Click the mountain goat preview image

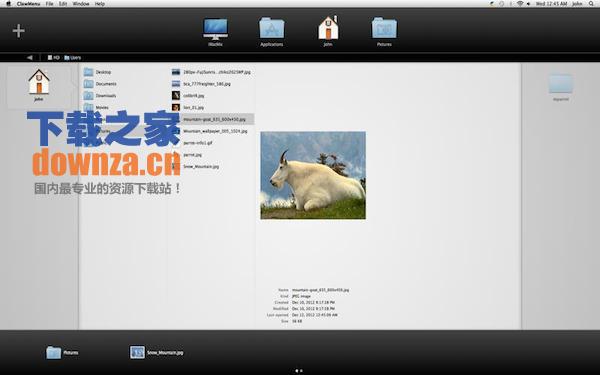coord(313,175)
